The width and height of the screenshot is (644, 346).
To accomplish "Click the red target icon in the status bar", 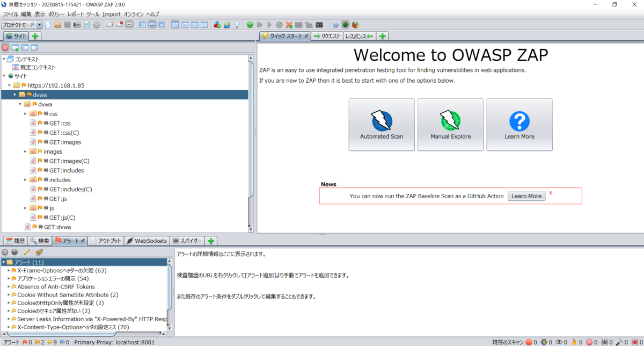I will point(589,342).
